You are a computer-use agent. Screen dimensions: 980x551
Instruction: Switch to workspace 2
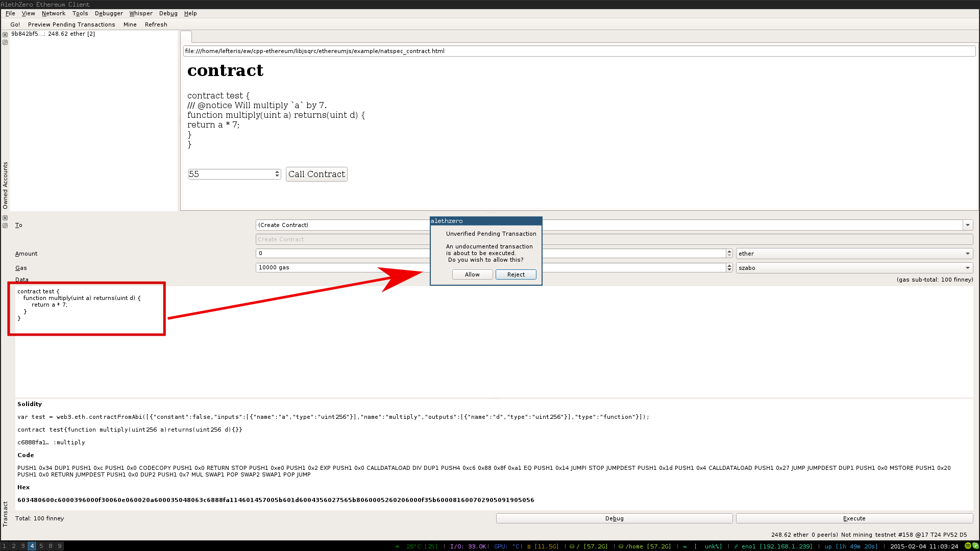[14, 546]
